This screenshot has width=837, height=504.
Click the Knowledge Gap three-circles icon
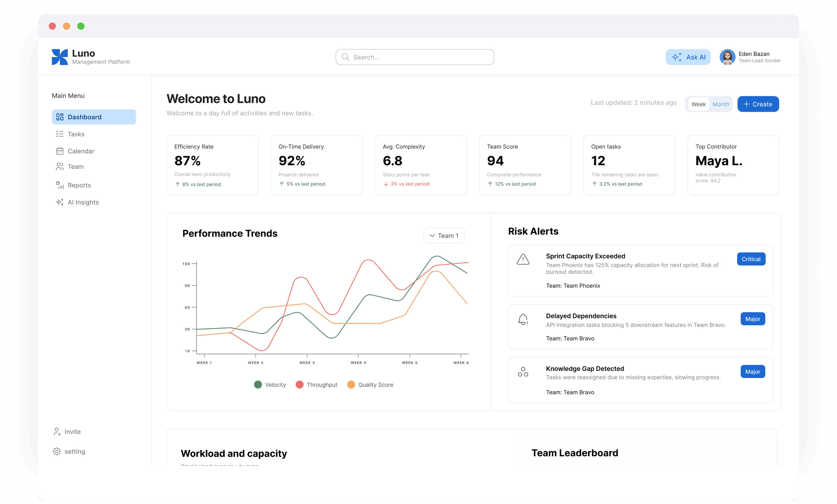523,372
